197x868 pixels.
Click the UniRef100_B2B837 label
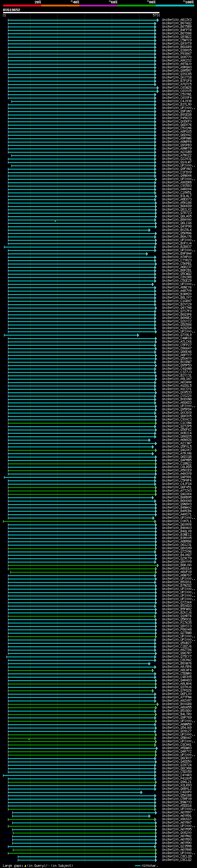pos(177,247)
